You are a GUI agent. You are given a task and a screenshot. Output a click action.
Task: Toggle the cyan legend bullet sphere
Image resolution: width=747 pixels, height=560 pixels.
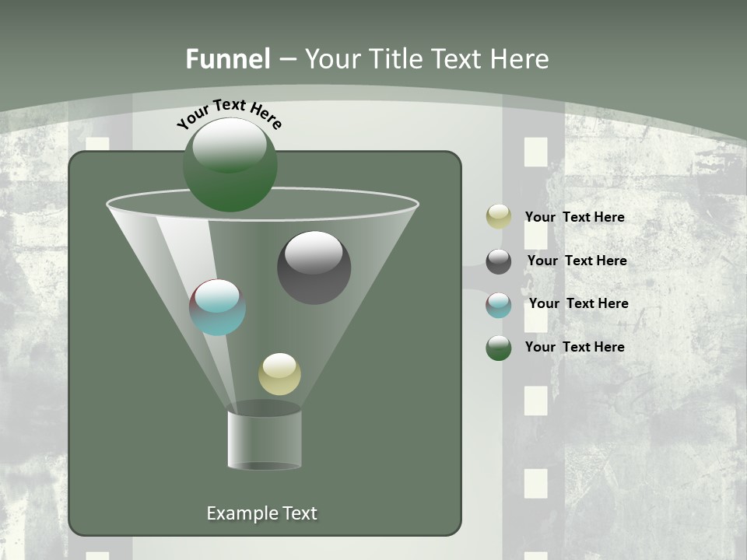500,304
